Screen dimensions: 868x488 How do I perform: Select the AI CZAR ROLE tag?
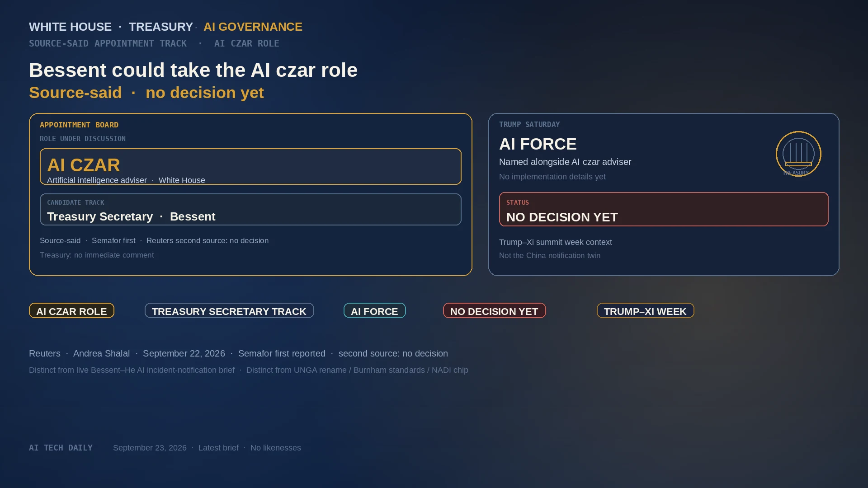pyautogui.click(x=71, y=311)
